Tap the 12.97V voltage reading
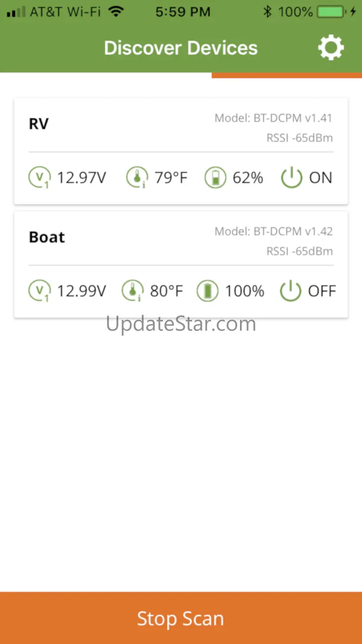The width and height of the screenshot is (362, 644). tap(81, 177)
